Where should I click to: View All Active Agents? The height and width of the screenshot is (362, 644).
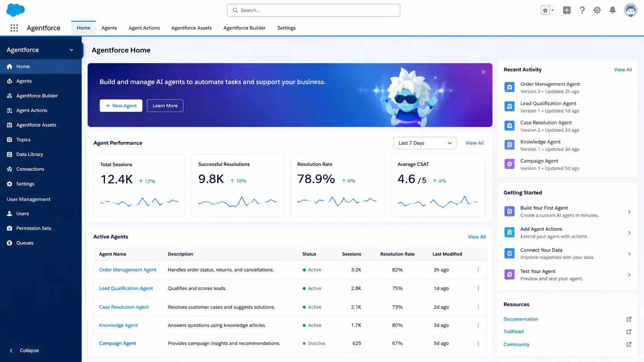coord(477,237)
